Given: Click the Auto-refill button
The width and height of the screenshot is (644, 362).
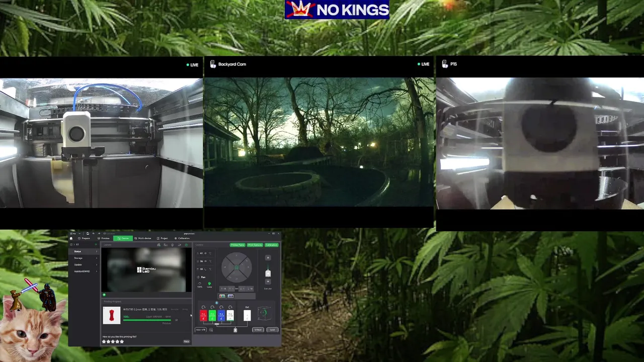Looking at the screenshot, I should (201, 330).
